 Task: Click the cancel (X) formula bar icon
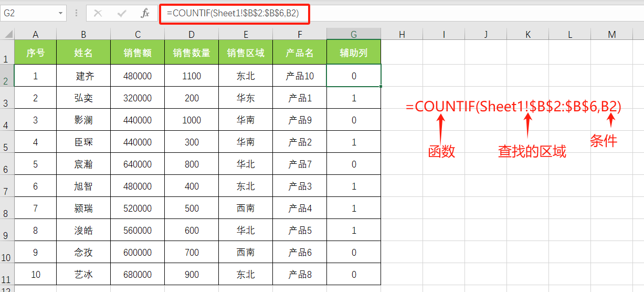pos(98,13)
